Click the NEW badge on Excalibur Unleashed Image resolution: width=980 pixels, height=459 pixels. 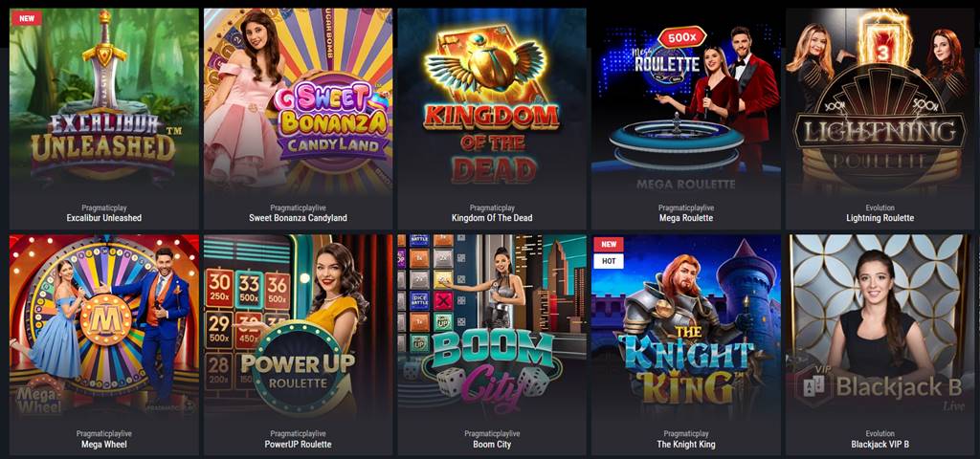click(27, 18)
